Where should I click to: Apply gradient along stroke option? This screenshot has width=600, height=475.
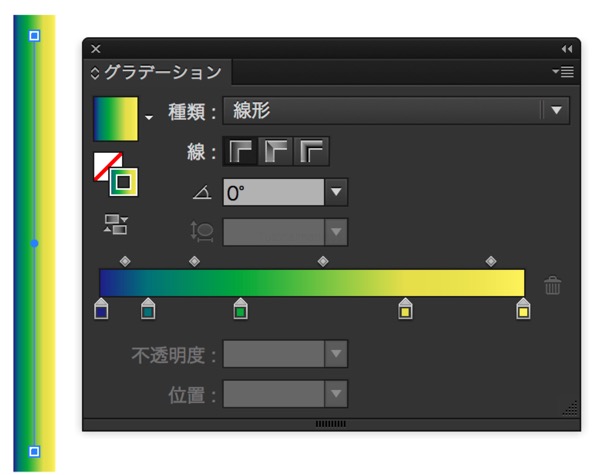[277, 152]
